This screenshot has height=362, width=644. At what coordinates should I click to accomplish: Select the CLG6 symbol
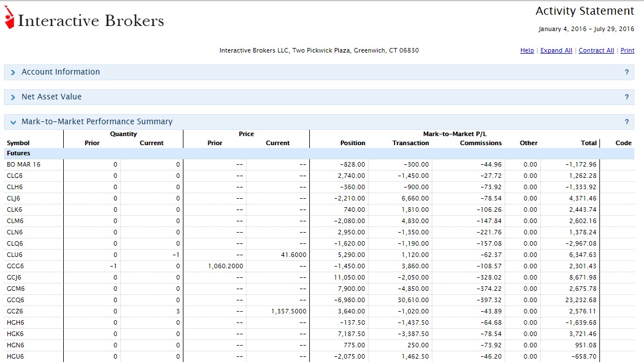pyautogui.click(x=14, y=176)
